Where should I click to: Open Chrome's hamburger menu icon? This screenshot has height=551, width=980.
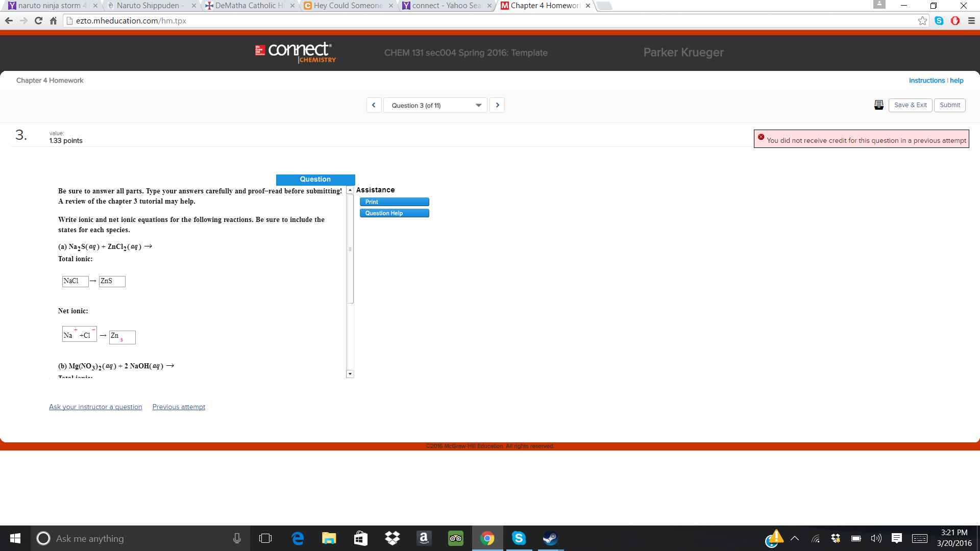click(971, 21)
